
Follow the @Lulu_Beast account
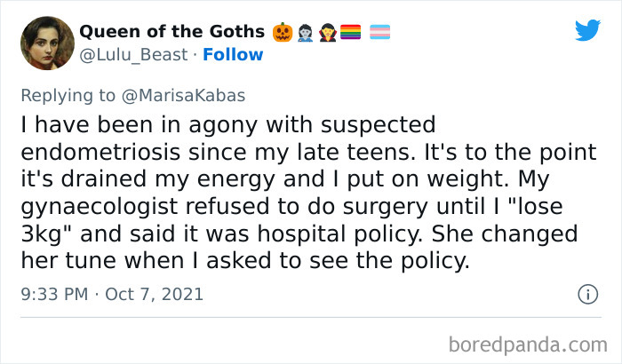click(233, 54)
